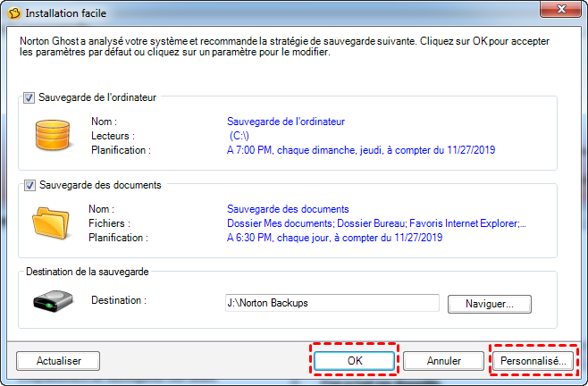The image size is (588, 386).
Task: Open the computer backup name link
Action: click(286, 122)
